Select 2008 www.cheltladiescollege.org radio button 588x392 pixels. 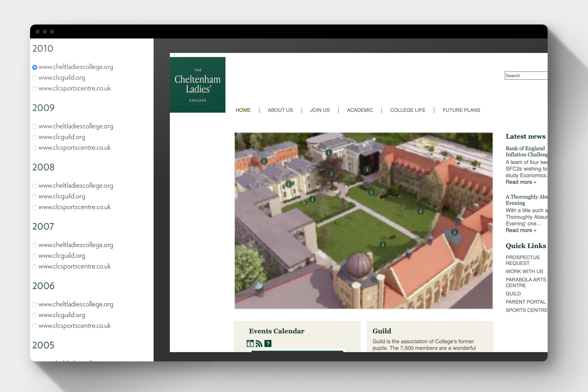pos(35,186)
